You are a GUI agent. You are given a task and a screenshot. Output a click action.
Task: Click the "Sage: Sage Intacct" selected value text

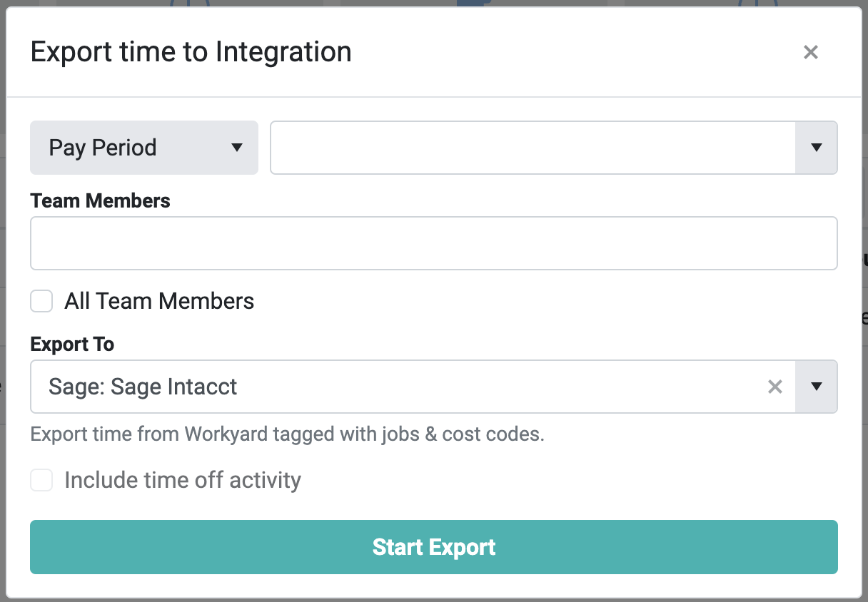pos(143,387)
